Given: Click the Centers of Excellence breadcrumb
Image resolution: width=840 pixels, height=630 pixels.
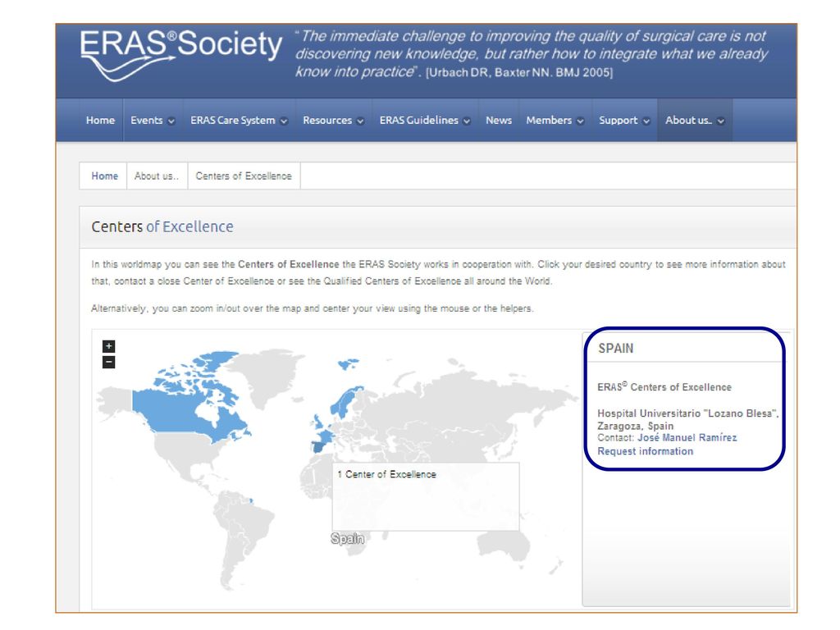Looking at the screenshot, I should [x=244, y=176].
